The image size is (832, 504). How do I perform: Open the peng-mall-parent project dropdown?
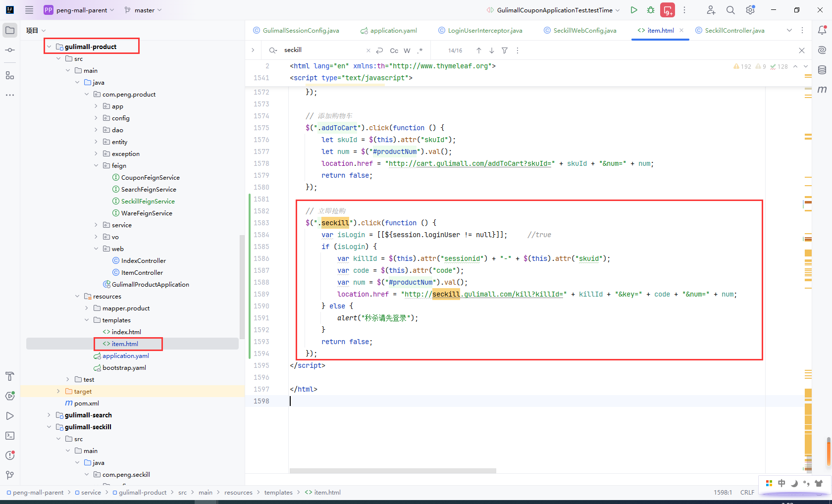[x=79, y=10]
